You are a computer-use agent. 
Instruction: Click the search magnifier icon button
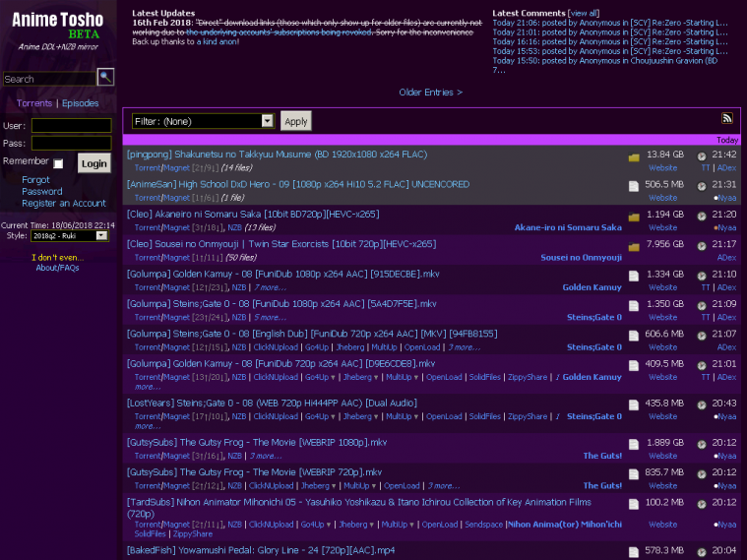coord(105,77)
